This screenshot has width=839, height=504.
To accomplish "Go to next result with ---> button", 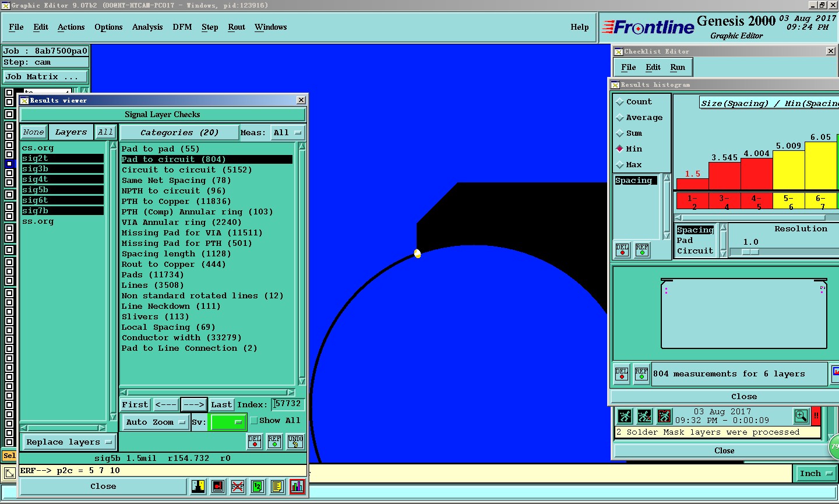I will click(x=193, y=405).
